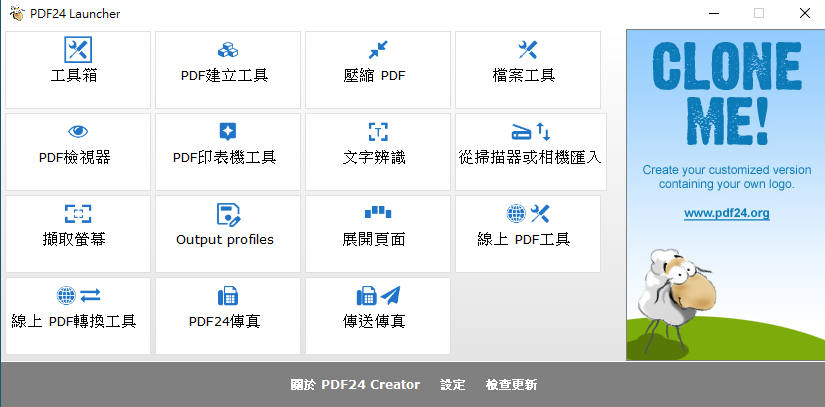This screenshot has height=407, width=825.
Task: Launch PDF檢視器 label
Action: (75, 158)
